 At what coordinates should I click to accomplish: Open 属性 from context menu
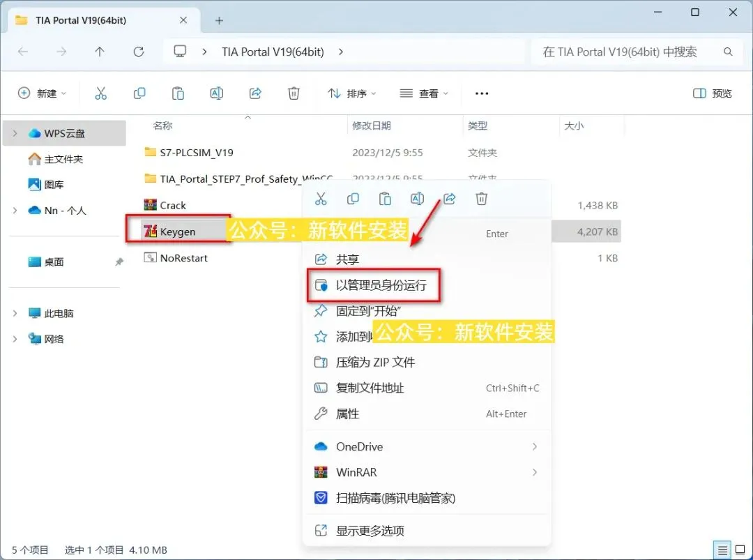[427, 414]
